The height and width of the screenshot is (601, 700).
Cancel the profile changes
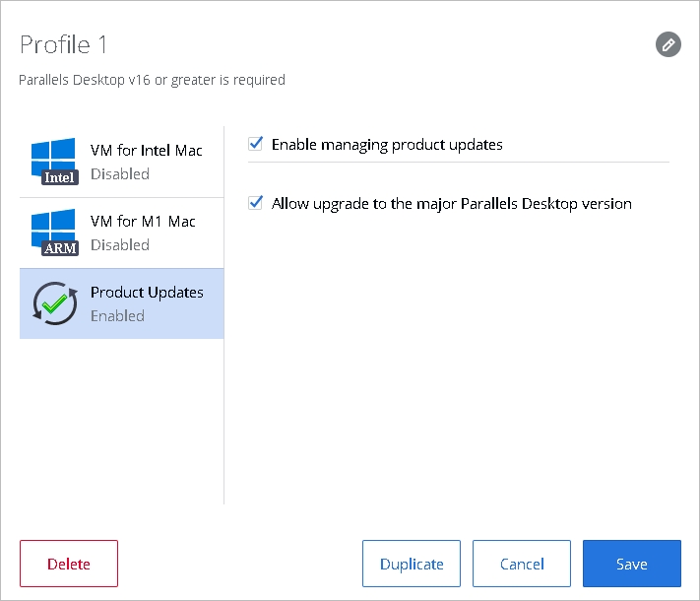click(x=522, y=564)
